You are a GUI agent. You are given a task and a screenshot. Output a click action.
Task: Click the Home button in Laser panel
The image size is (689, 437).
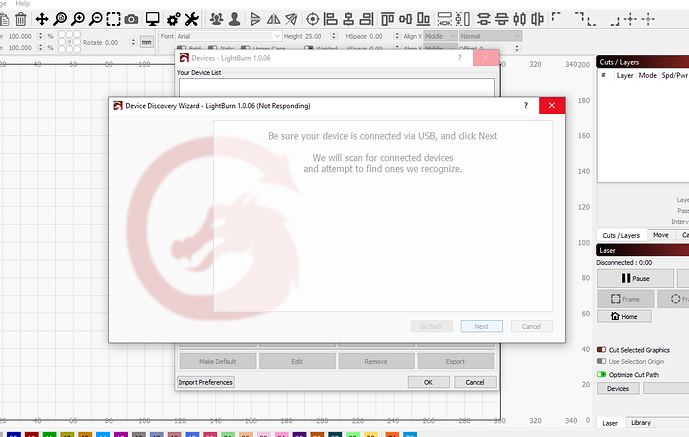(x=624, y=316)
